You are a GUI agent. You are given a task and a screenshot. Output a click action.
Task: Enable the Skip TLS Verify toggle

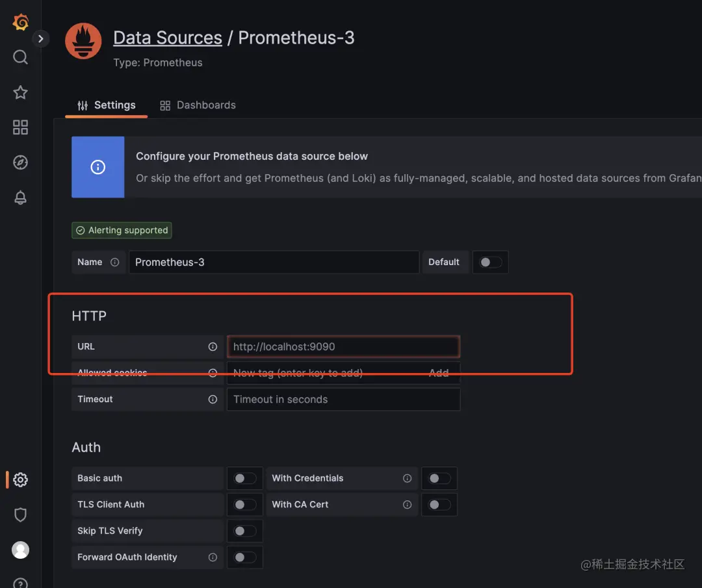(245, 531)
